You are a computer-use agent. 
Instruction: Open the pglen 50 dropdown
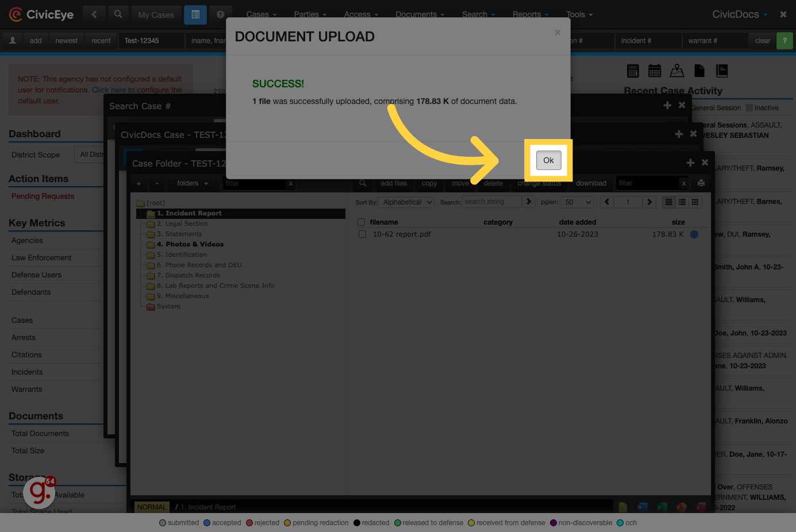[577, 202]
